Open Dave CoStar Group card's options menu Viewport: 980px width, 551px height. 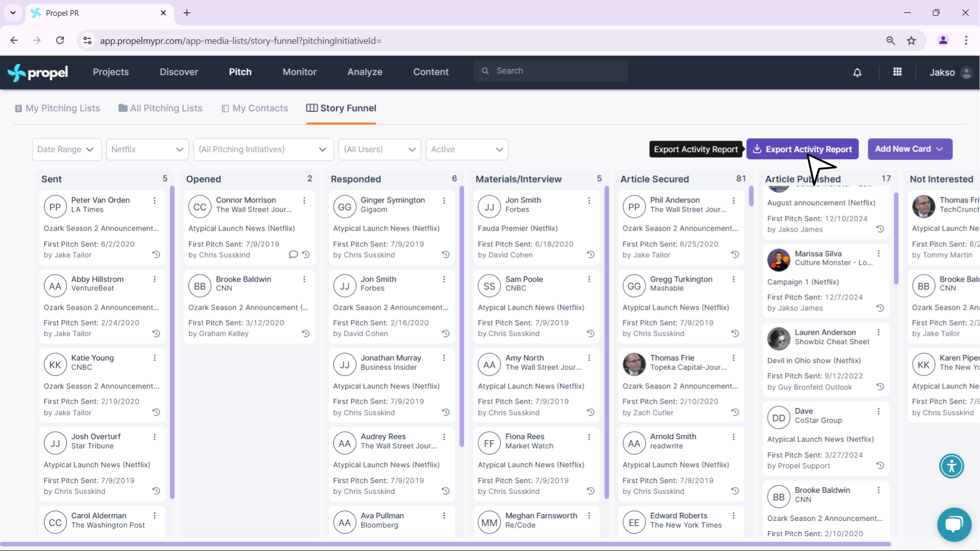878,412
